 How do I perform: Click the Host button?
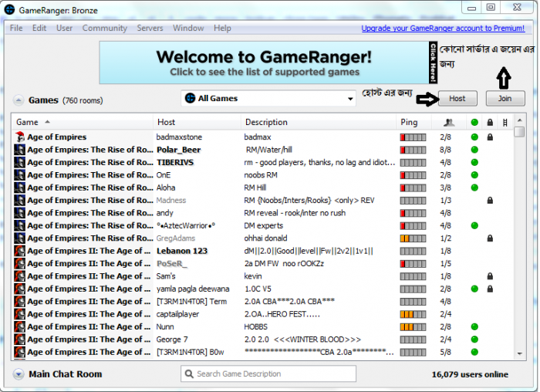[x=457, y=99]
